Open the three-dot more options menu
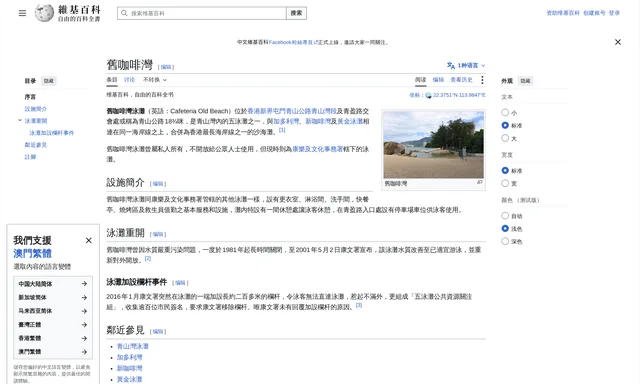Image resolution: width=640 pixels, height=384 pixels. coord(482,80)
